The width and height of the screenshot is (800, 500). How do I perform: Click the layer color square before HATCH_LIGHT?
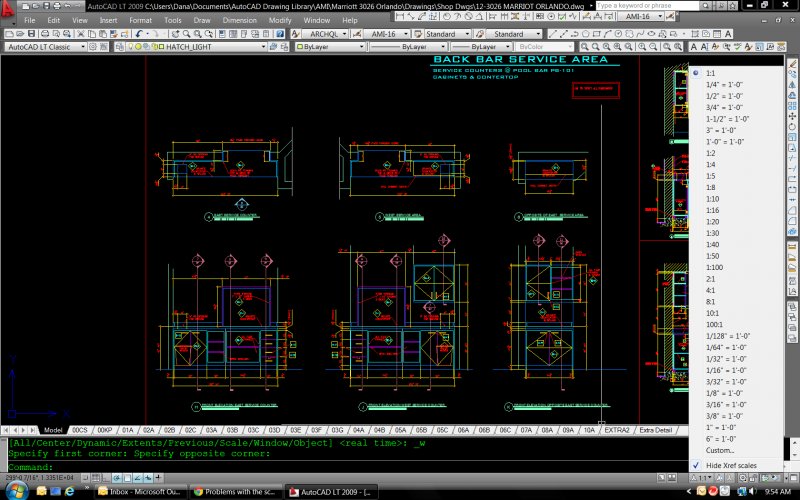[x=161, y=47]
